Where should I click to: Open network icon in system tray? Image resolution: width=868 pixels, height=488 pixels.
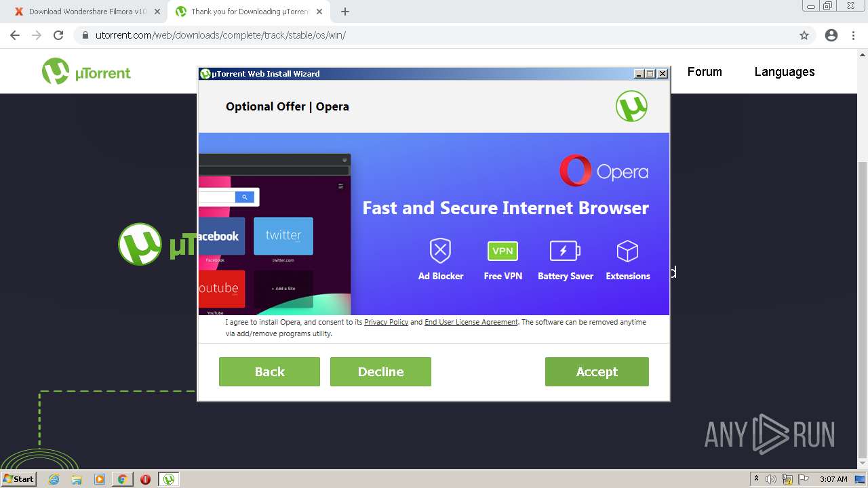(787, 479)
